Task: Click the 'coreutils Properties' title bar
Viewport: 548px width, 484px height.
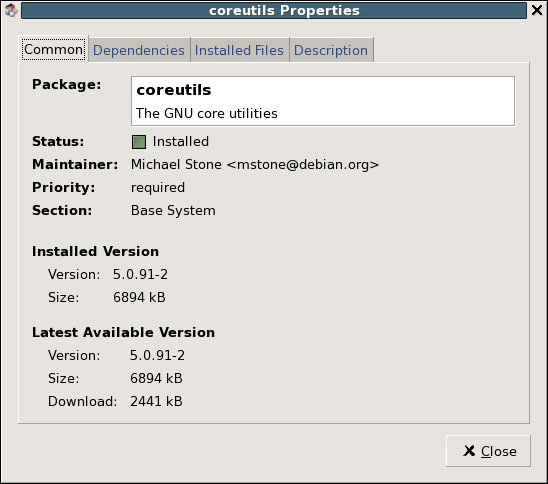Action: [x=274, y=10]
